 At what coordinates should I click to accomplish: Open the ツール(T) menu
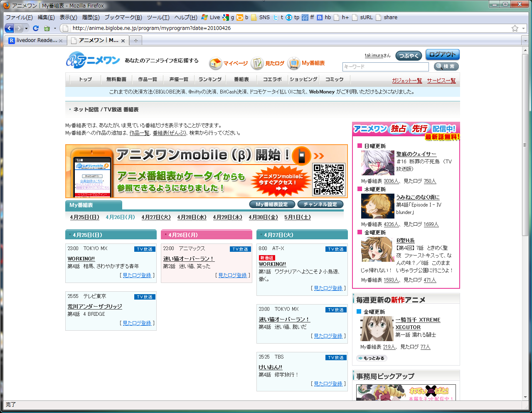click(158, 17)
